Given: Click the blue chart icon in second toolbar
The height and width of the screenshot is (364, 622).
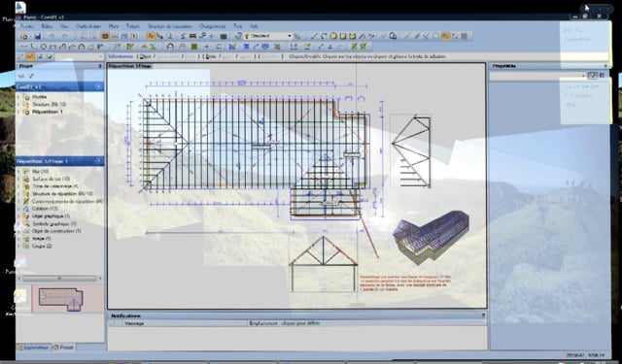Looking at the screenshot, I should pyautogui.click(x=233, y=47).
